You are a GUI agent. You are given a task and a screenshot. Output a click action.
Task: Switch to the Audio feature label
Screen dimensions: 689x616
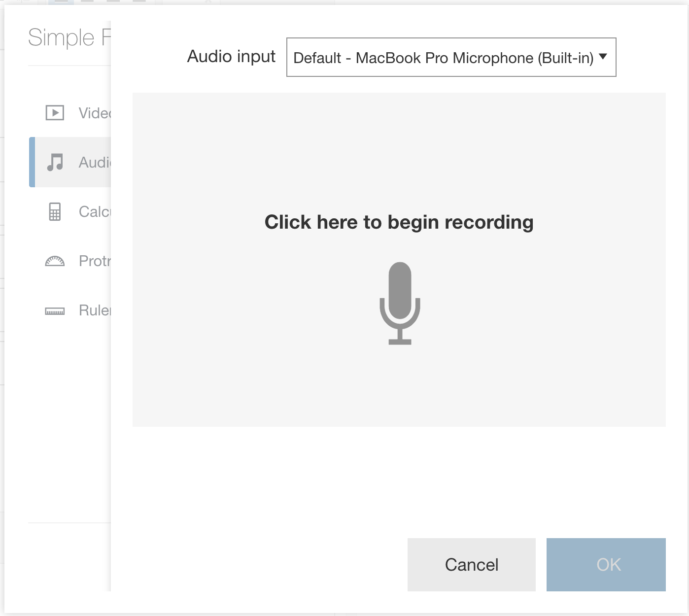point(95,162)
